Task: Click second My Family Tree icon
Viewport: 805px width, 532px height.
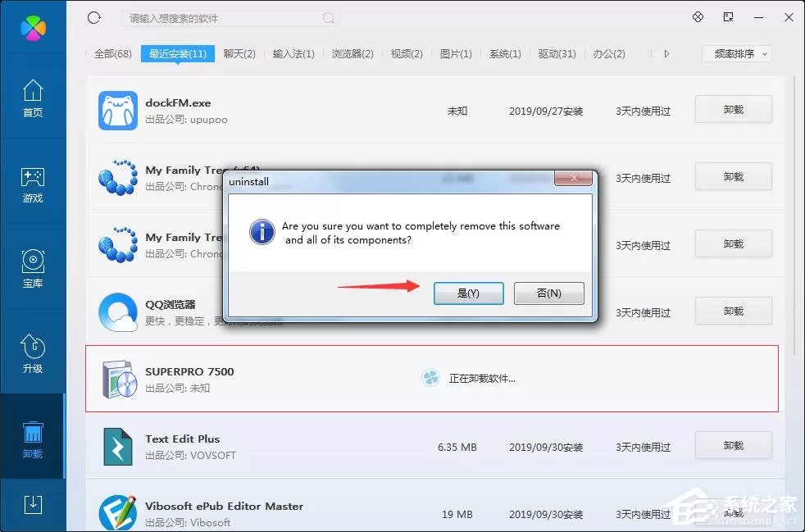Action: [118, 245]
